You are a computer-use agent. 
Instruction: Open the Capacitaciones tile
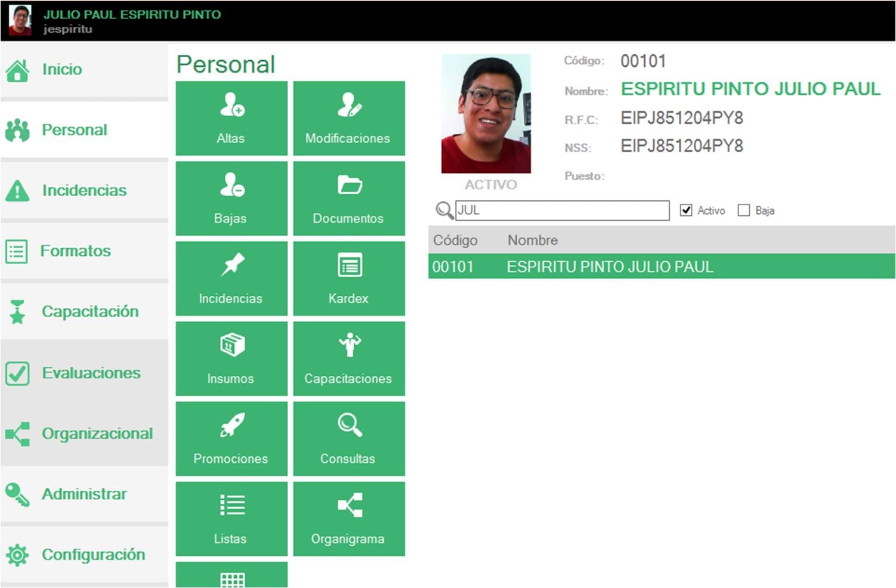tap(349, 358)
